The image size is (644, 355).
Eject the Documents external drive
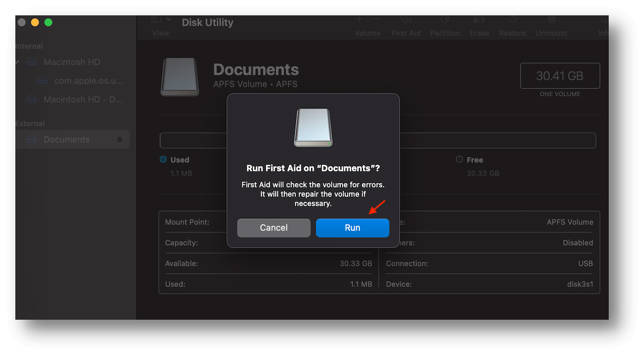point(120,140)
